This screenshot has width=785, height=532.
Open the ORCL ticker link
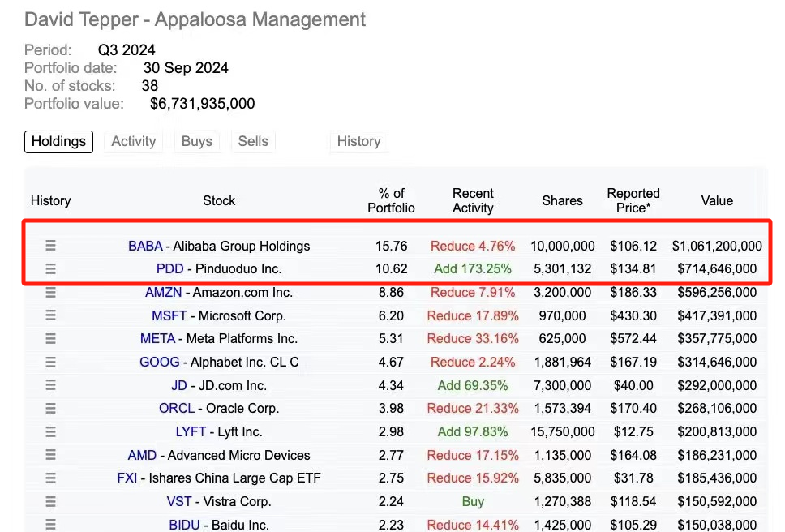pyautogui.click(x=177, y=408)
